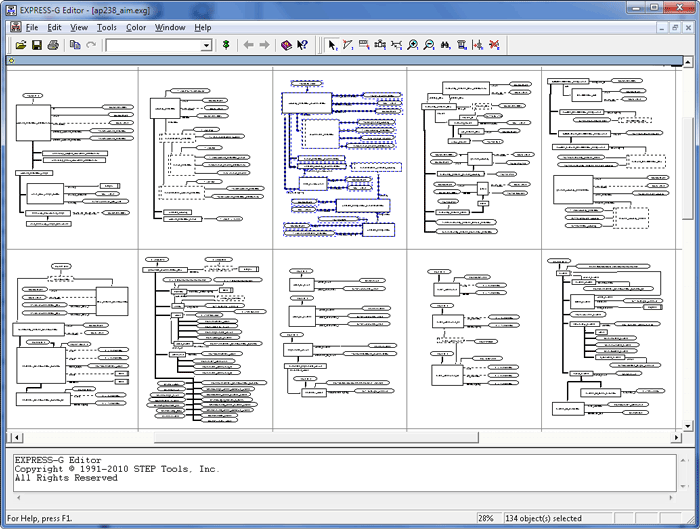Image resolution: width=700 pixels, height=529 pixels.
Task: Open the Color menu
Action: click(136, 28)
